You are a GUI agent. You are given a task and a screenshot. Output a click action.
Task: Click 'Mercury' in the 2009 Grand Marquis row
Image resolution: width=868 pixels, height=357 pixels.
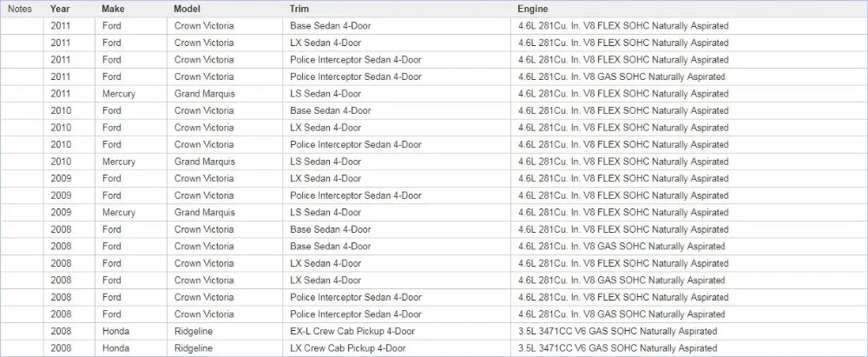(118, 212)
